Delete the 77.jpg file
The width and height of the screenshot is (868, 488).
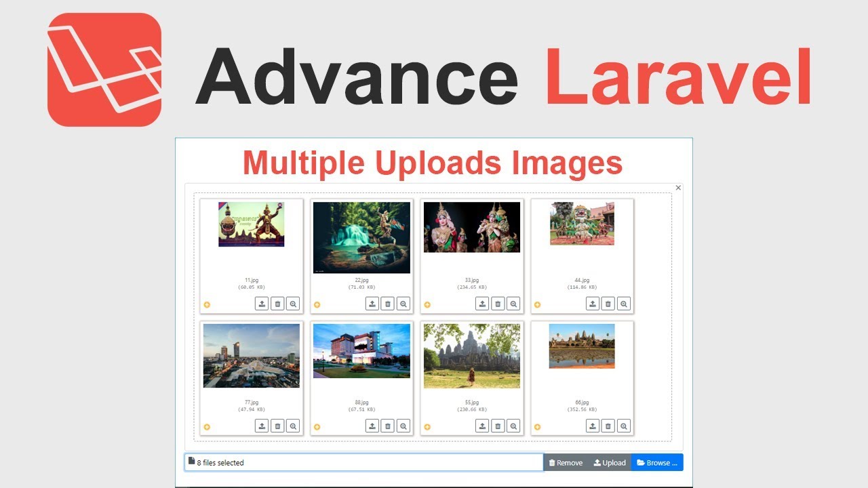point(277,426)
